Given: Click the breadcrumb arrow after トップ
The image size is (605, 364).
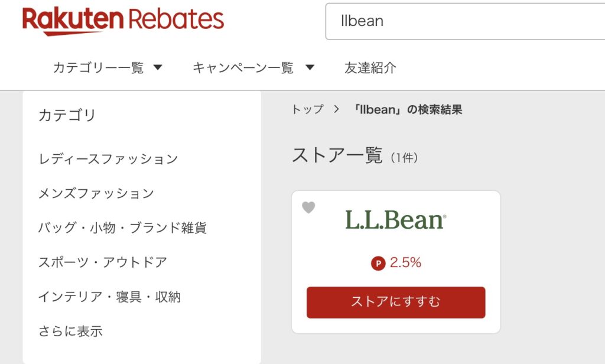Looking at the screenshot, I should 336,109.
